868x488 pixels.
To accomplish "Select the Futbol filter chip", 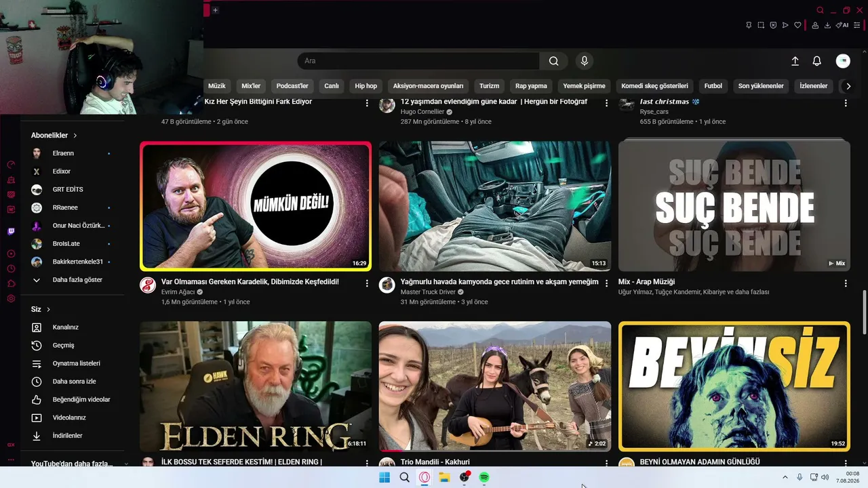I will 713,86.
